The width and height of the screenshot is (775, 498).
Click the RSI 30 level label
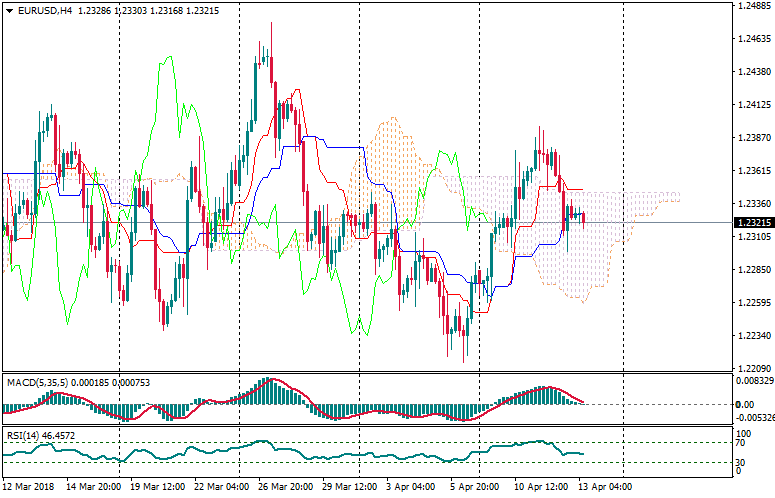click(x=741, y=461)
